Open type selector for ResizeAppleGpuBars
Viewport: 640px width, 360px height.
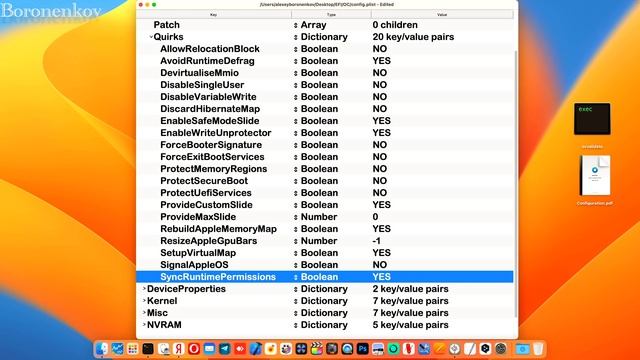pyautogui.click(x=296, y=241)
